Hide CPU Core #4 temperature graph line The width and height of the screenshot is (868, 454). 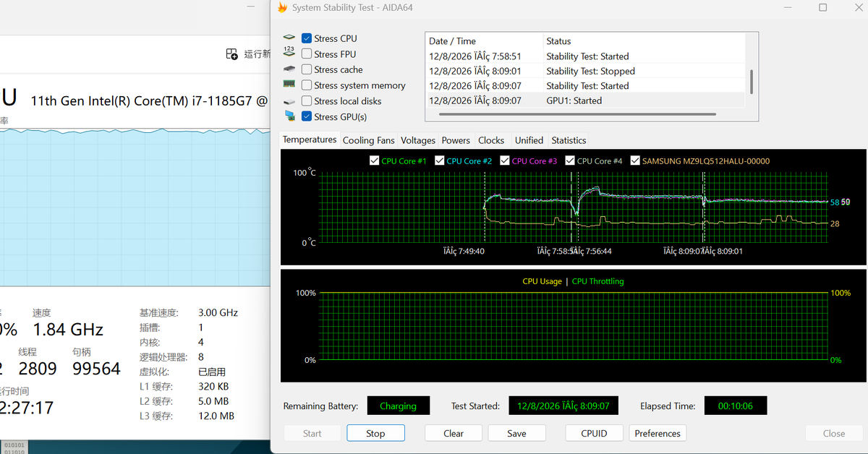570,160
